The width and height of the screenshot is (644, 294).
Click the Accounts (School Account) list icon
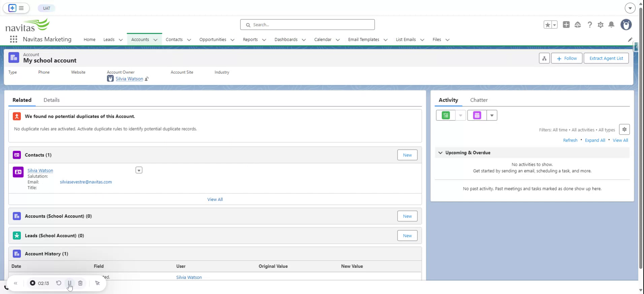click(x=17, y=216)
